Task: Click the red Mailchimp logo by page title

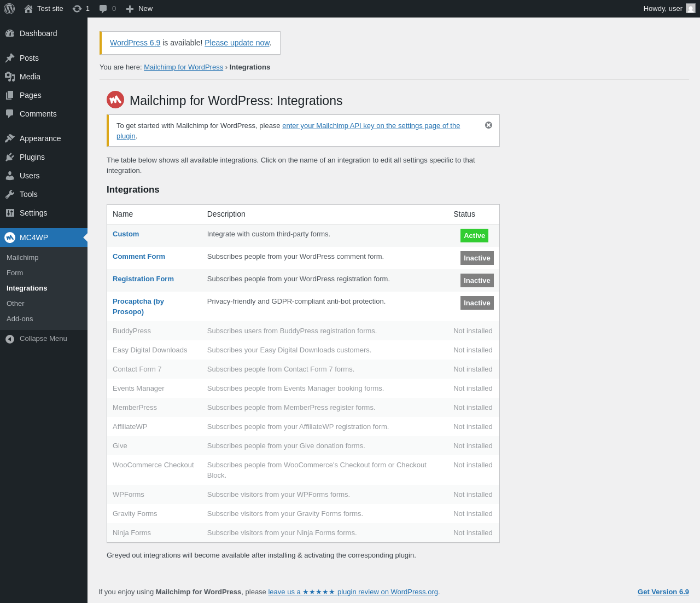Action: 115,100
